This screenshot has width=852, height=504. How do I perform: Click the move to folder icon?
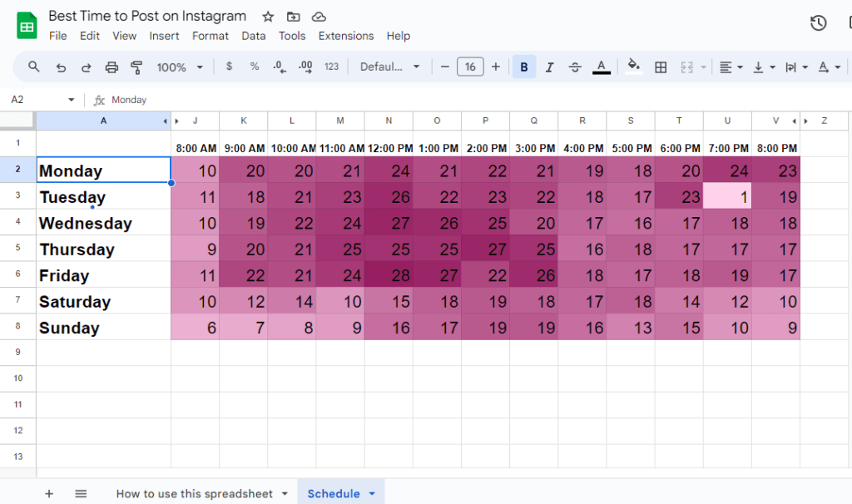click(x=293, y=17)
